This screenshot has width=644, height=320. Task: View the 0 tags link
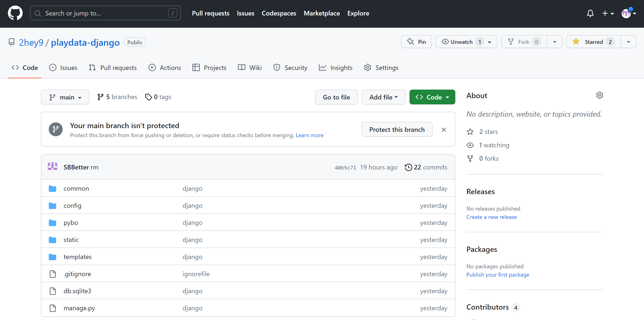(158, 97)
